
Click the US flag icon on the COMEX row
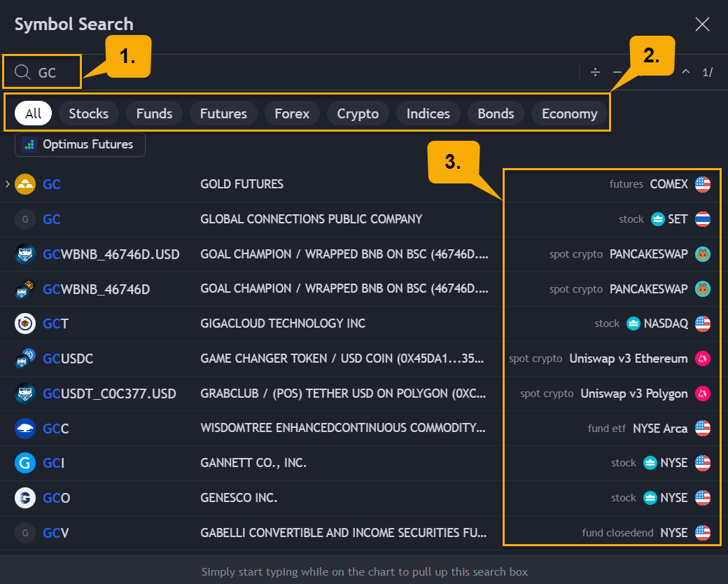click(x=702, y=184)
